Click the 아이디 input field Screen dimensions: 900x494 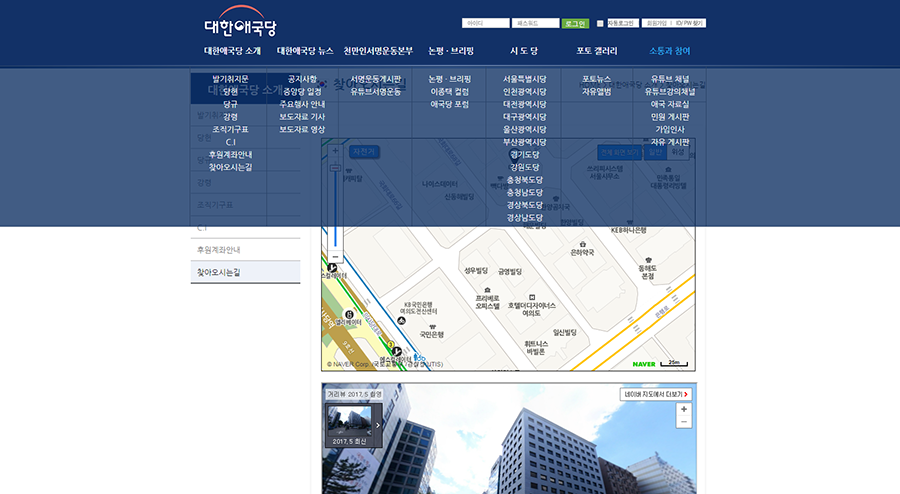485,23
